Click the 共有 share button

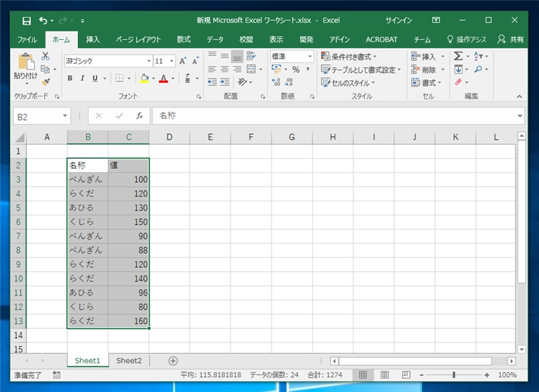point(511,40)
